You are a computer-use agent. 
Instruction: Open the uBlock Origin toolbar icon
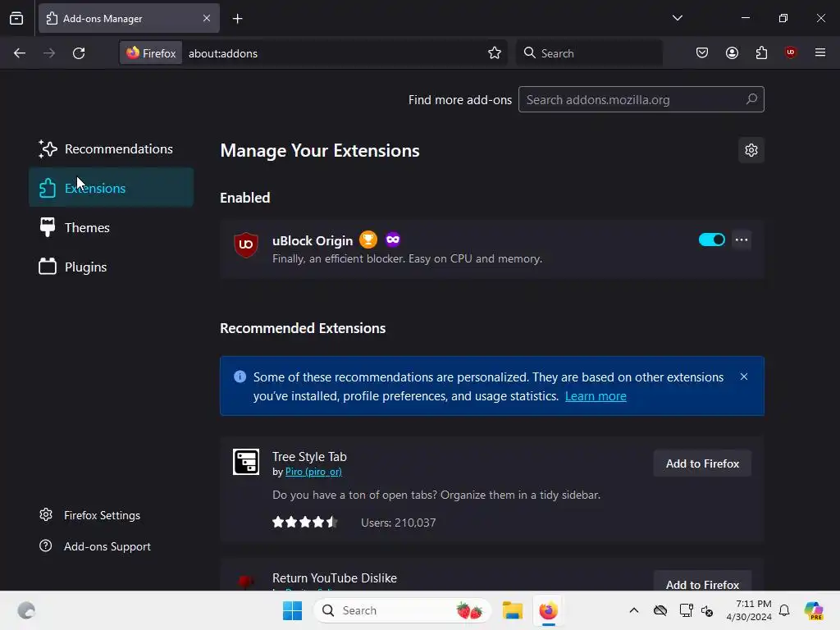click(790, 52)
